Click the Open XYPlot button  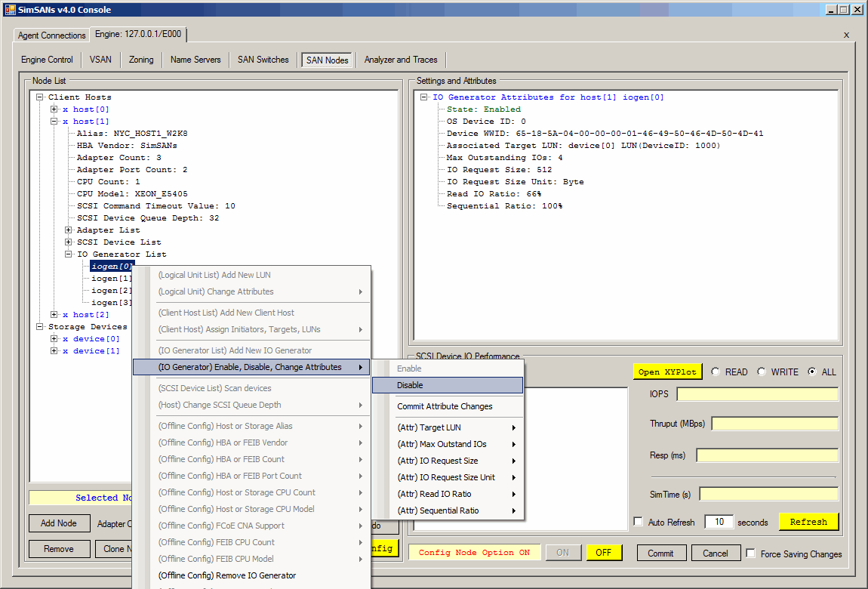click(666, 372)
